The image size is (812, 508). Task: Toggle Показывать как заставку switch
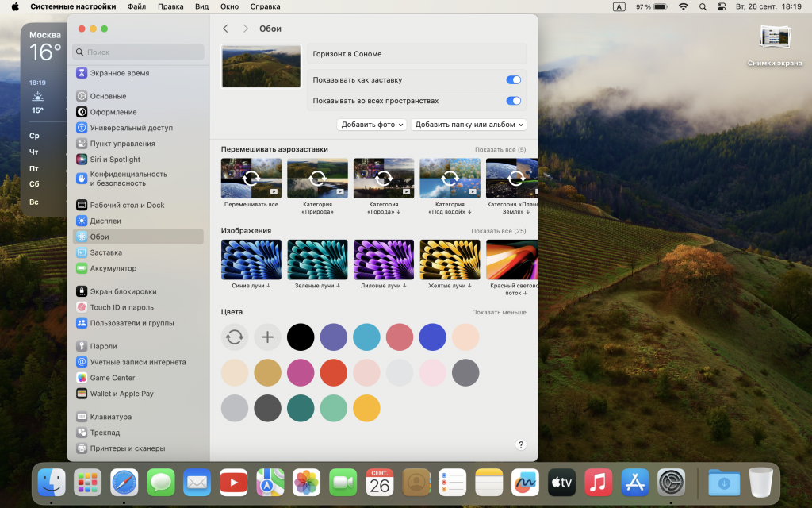pyautogui.click(x=513, y=80)
